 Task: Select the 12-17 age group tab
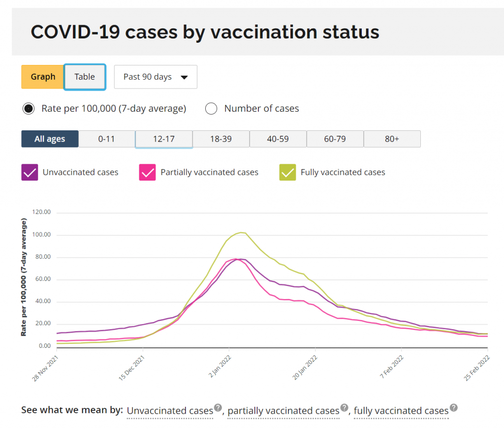(x=163, y=139)
